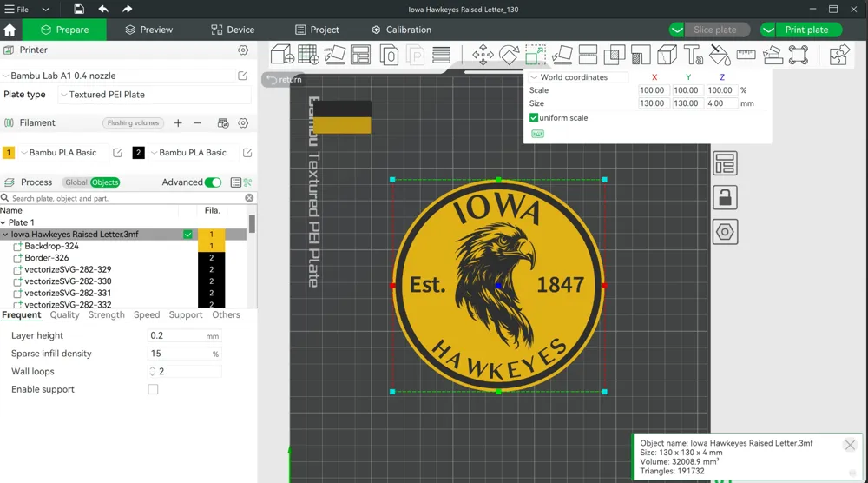Image resolution: width=868 pixels, height=483 pixels.
Task: Remove a filament with the minus icon
Action: [197, 123]
